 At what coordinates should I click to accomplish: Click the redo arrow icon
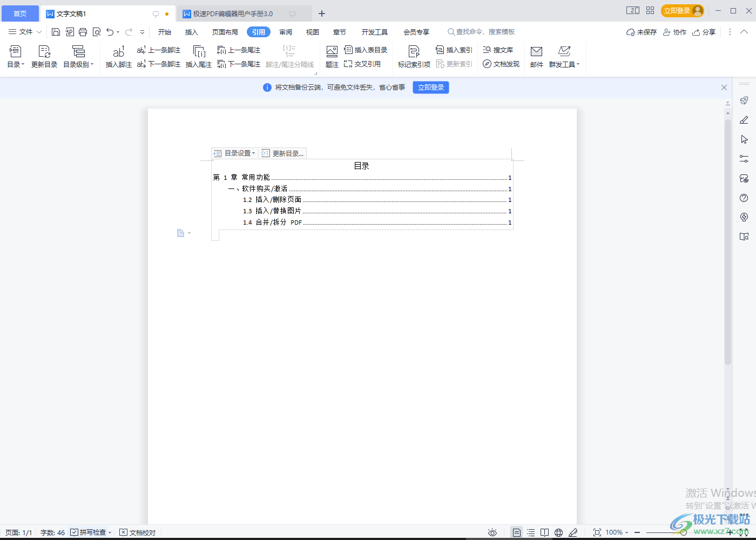(x=129, y=32)
